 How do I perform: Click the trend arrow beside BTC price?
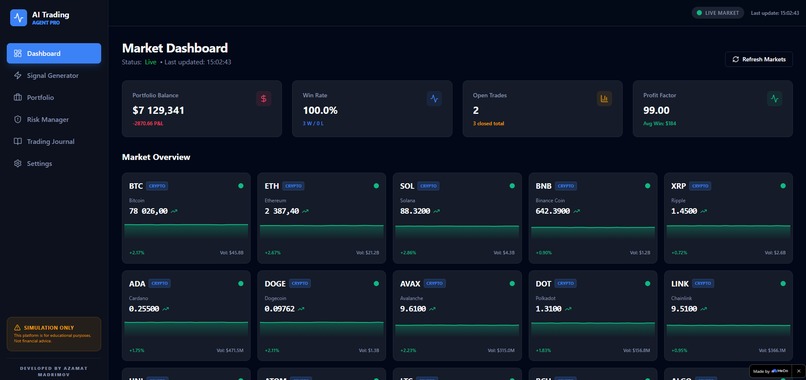[174, 211]
